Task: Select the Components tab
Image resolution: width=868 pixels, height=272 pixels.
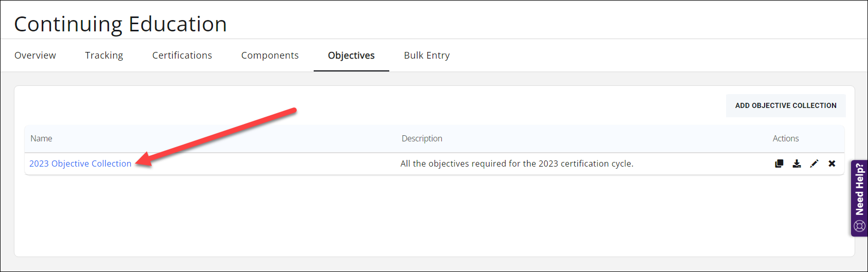Action: 270,56
